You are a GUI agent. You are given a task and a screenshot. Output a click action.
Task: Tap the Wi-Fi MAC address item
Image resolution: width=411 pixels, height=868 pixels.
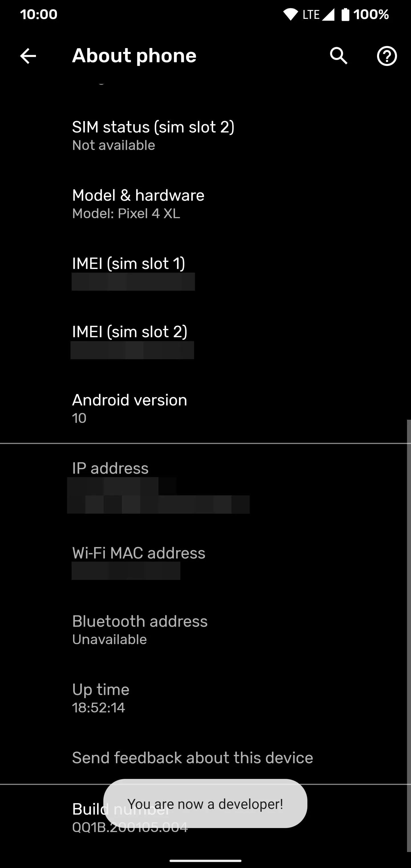click(x=205, y=562)
